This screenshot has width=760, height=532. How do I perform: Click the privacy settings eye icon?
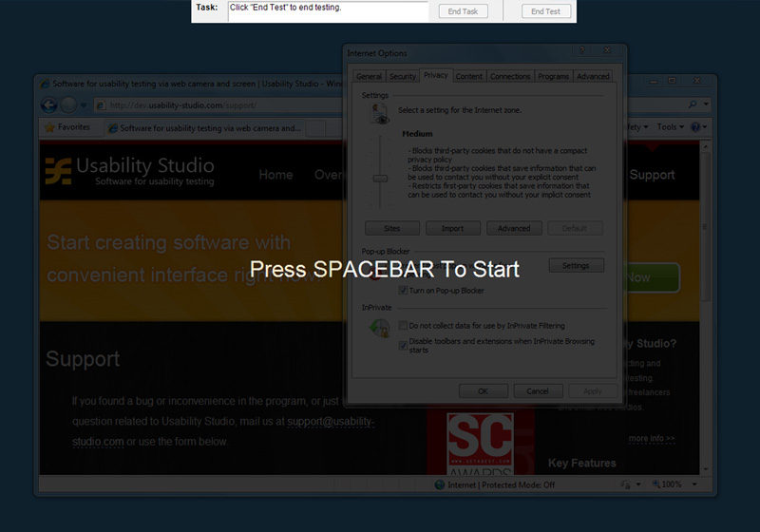coord(379,114)
